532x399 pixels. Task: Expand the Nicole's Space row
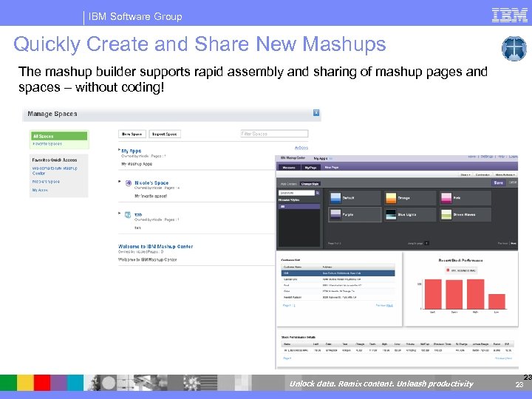pos(120,181)
